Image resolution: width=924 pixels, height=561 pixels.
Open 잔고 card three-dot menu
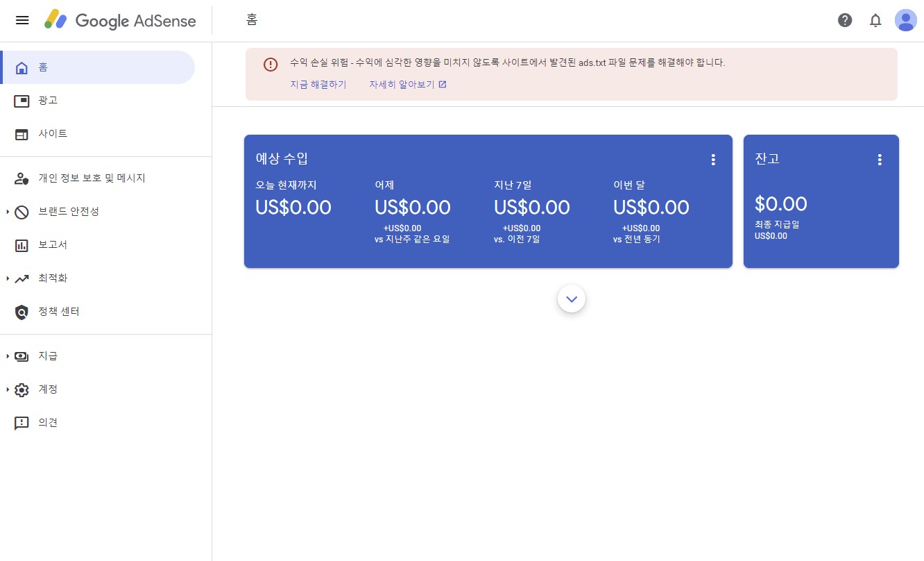(x=880, y=160)
